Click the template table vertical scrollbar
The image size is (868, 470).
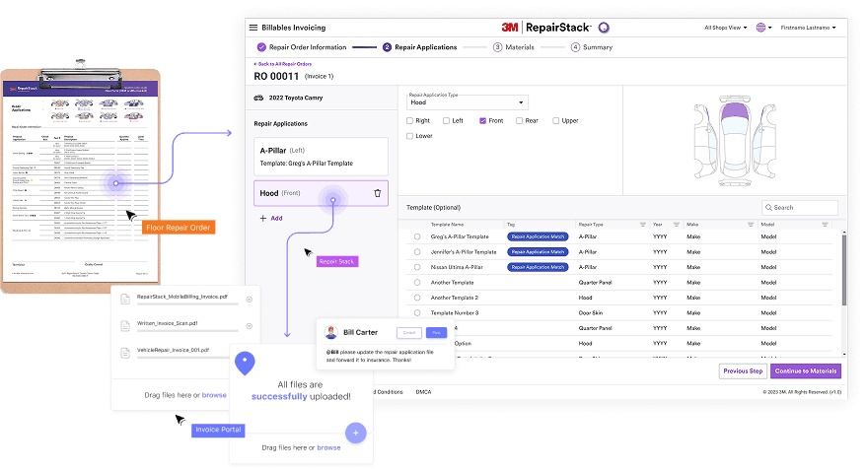tap(844, 270)
